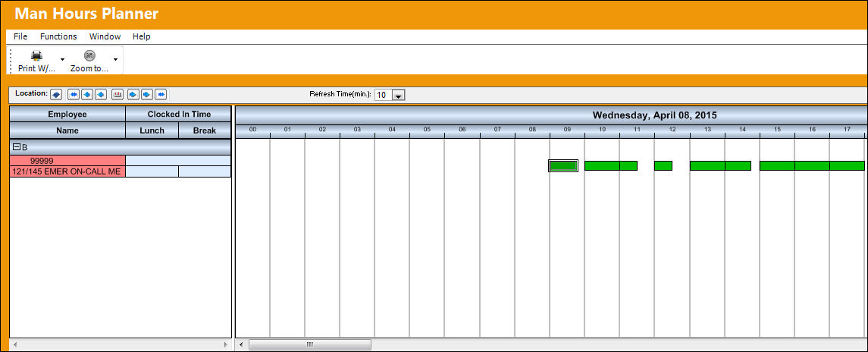Click the double right arrow navigation icon

pyautogui.click(x=160, y=95)
